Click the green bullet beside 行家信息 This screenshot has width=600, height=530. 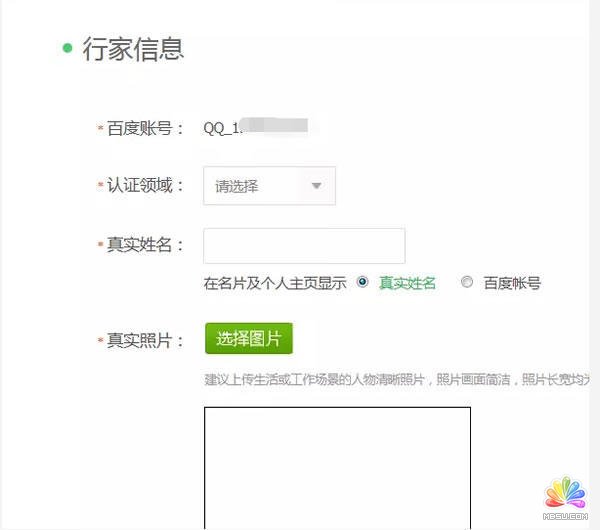[x=67, y=48]
